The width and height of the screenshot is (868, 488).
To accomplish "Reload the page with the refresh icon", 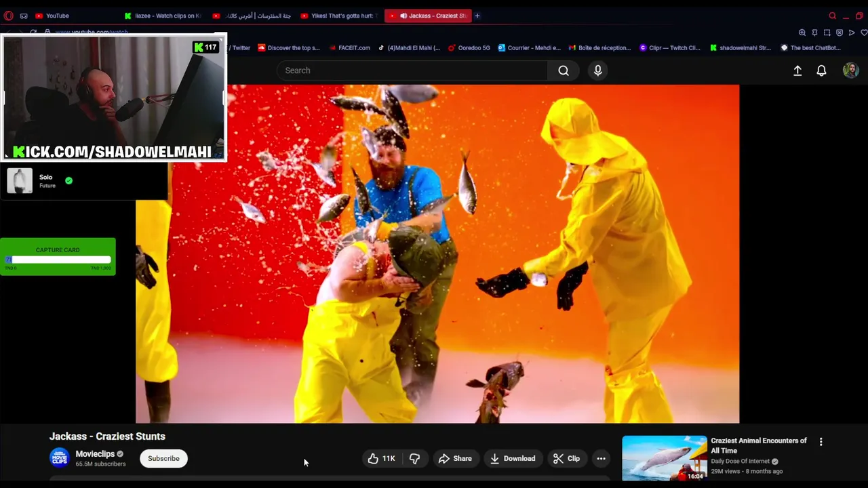I will click(x=33, y=33).
